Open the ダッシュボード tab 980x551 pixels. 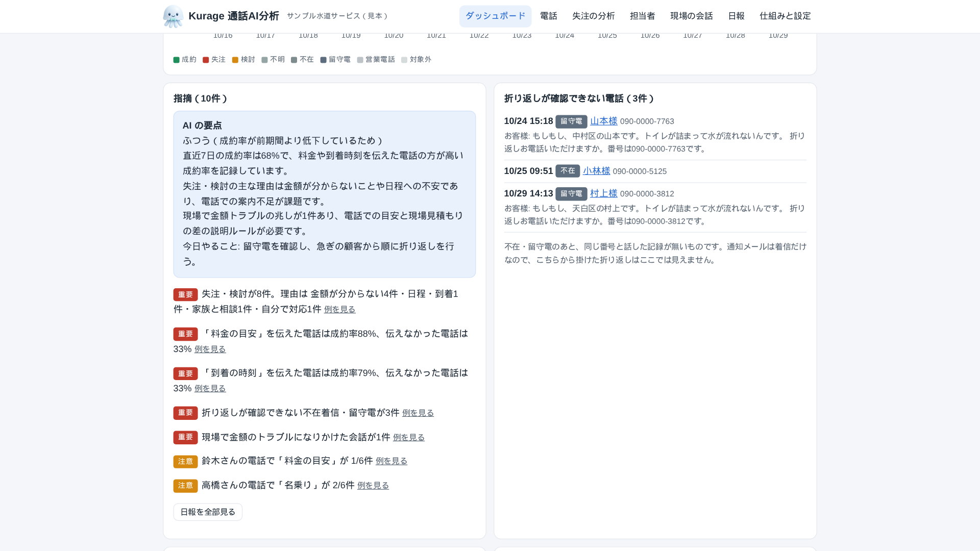point(495,16)
